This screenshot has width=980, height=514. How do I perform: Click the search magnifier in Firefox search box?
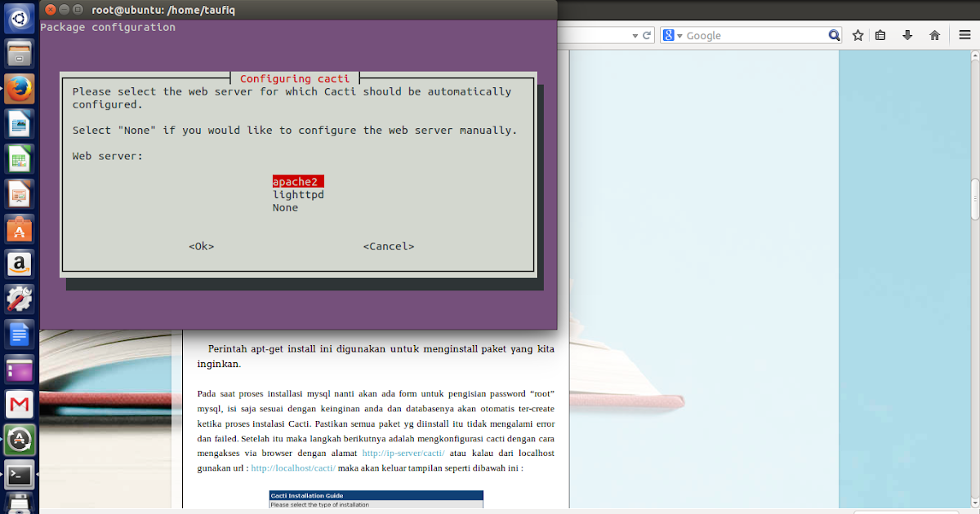click(834, 35)
